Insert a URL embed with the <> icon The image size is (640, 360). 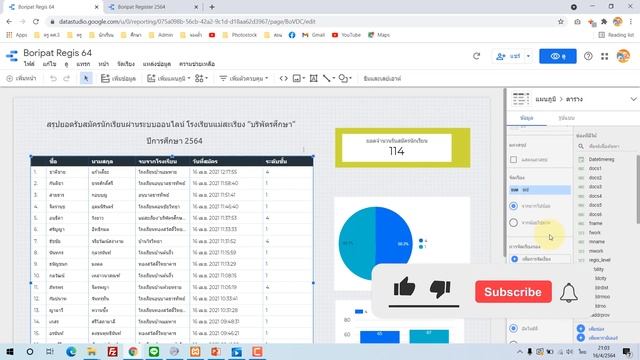284,78
